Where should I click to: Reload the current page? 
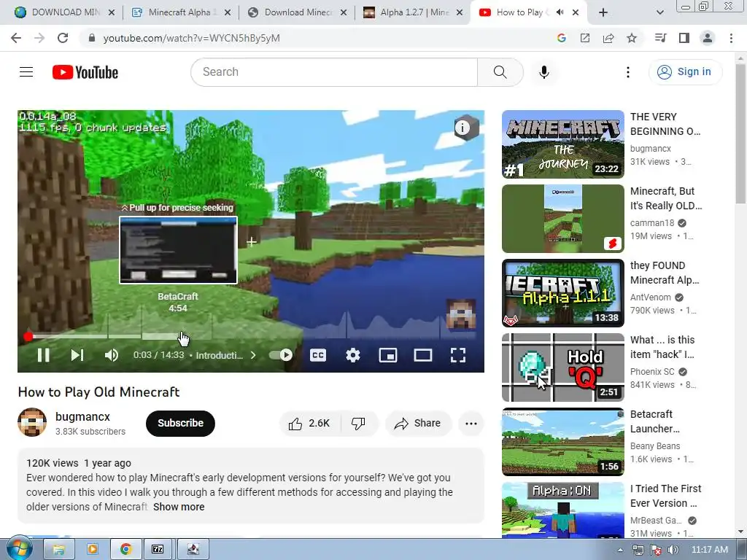click(63, 38)
